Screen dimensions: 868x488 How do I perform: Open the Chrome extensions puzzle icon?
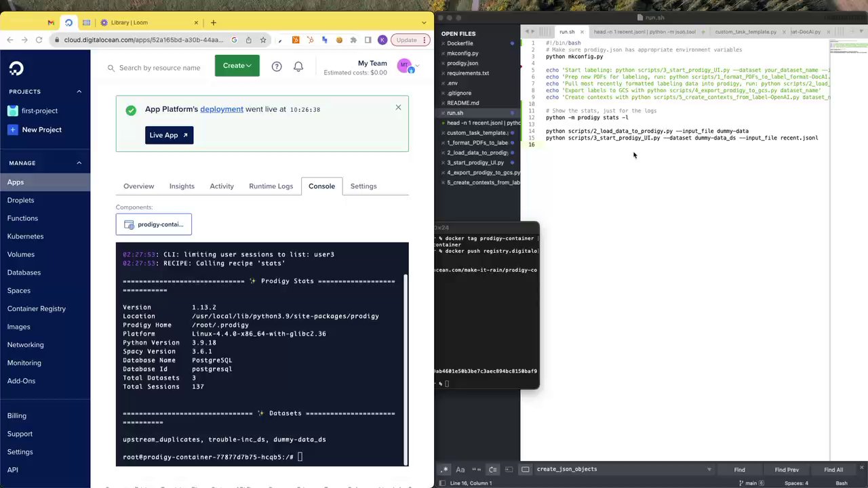pos(353,40)
